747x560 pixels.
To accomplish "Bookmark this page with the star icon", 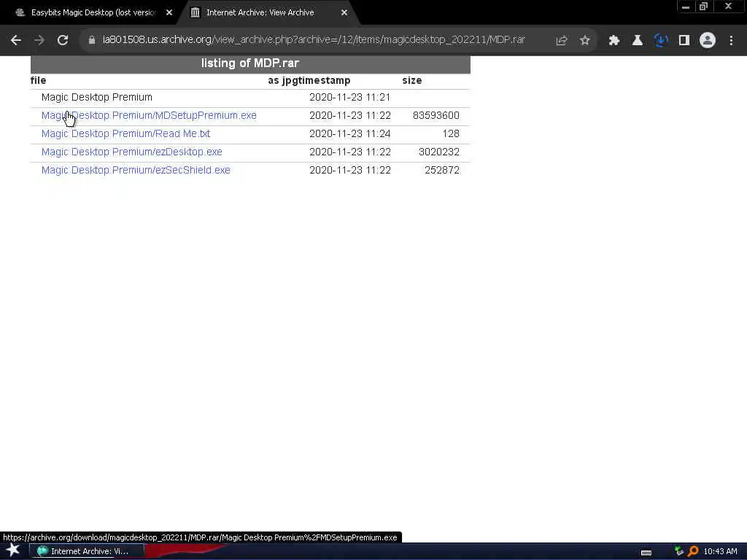I will (x=584, y=41).
